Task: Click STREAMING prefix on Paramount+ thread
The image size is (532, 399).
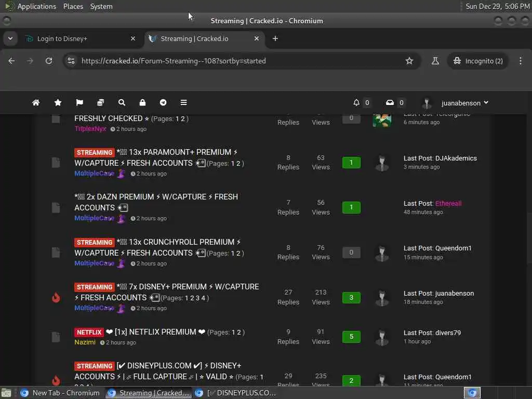Action: click(95, 153)
